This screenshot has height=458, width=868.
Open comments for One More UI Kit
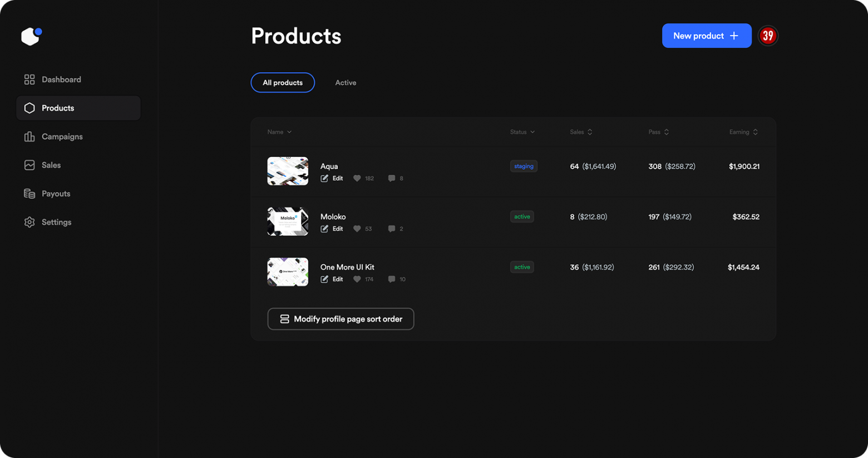point(391,279)
